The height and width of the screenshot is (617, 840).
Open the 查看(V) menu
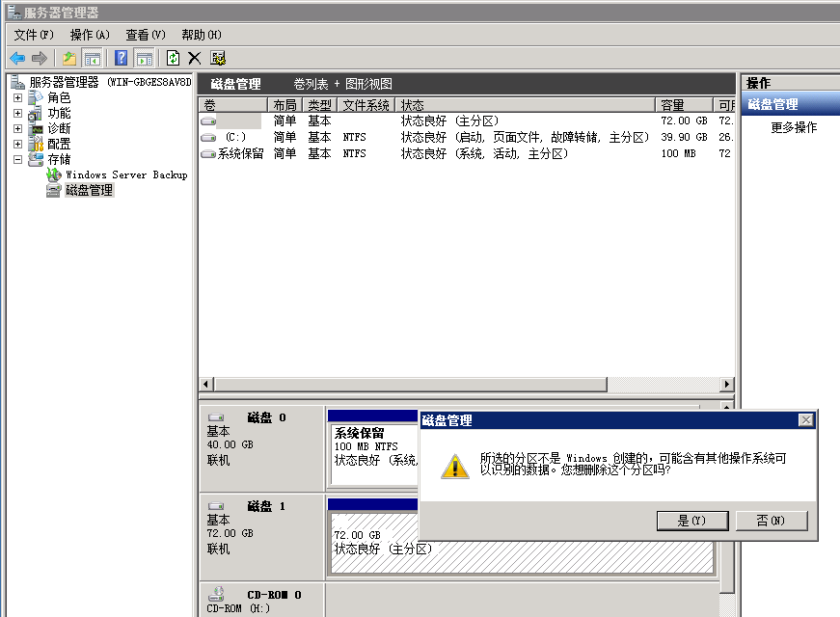point(146,35)
